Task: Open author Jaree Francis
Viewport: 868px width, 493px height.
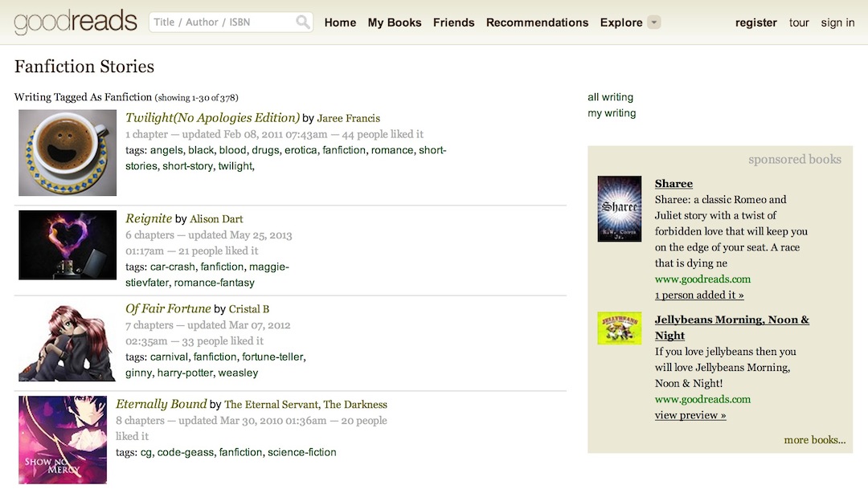Action: click(348, 118)
